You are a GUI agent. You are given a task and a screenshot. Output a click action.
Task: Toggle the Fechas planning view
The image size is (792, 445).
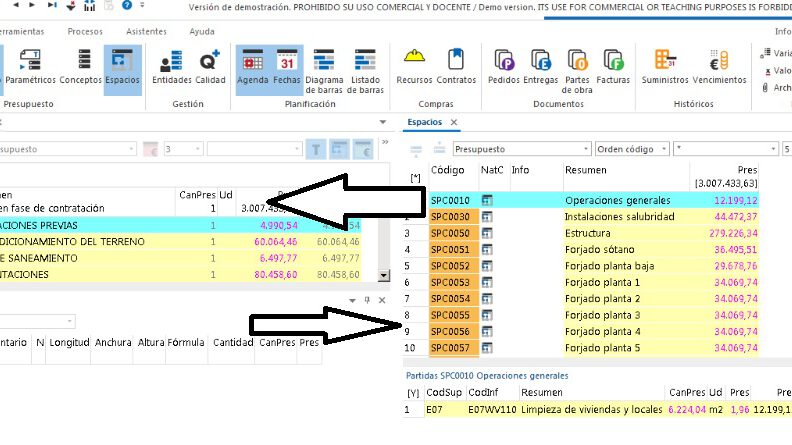(x=287, y=68)
